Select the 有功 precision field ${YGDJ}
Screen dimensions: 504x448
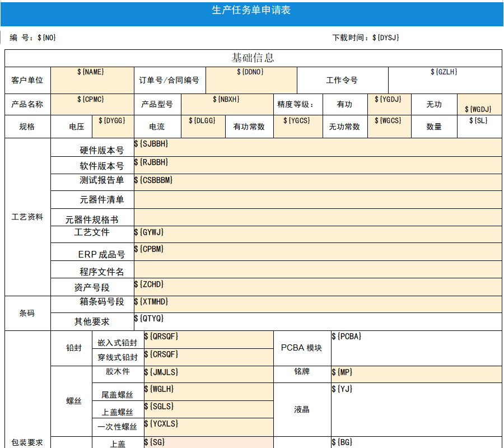tap(389, 104)
